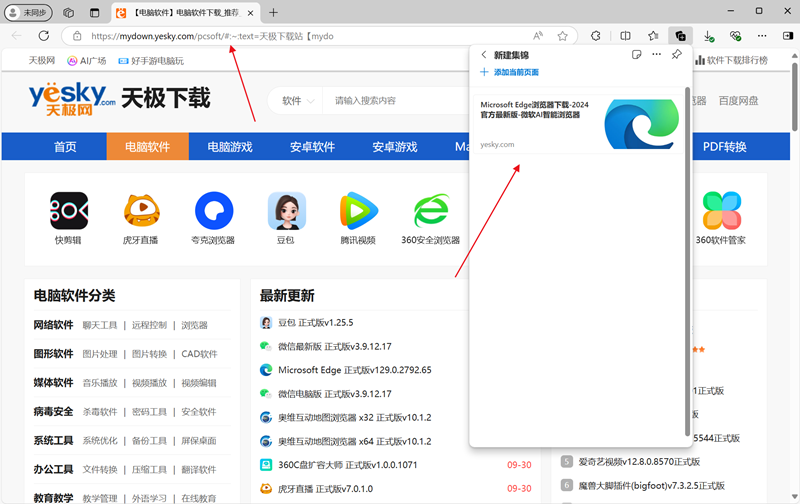Open the Microsoft Edge collection card
This screenshot has height=504, width=800.
[579, 124]
